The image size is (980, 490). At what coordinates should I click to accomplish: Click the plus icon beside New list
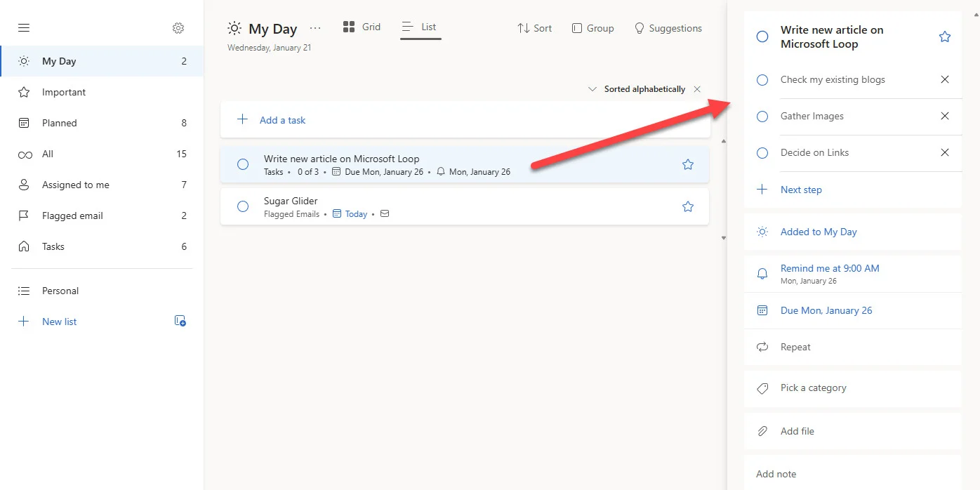tap(24, 322)
